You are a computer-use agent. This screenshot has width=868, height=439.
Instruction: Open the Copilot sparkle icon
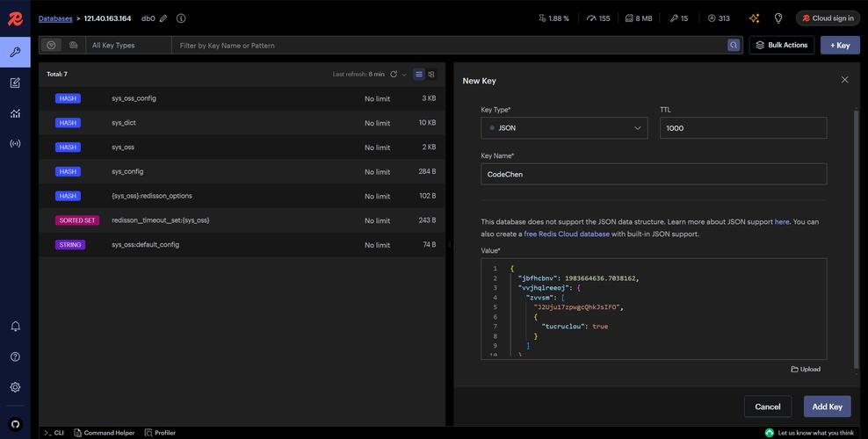click(754, 18)
